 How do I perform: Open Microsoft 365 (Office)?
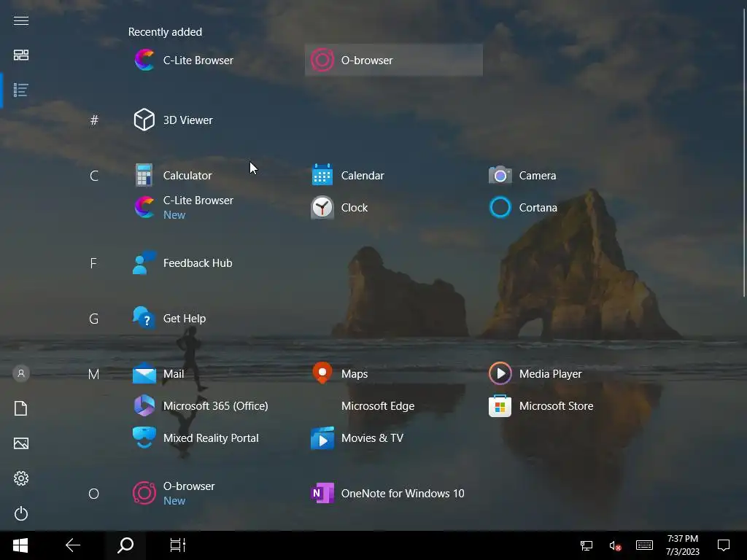point(216,405)
